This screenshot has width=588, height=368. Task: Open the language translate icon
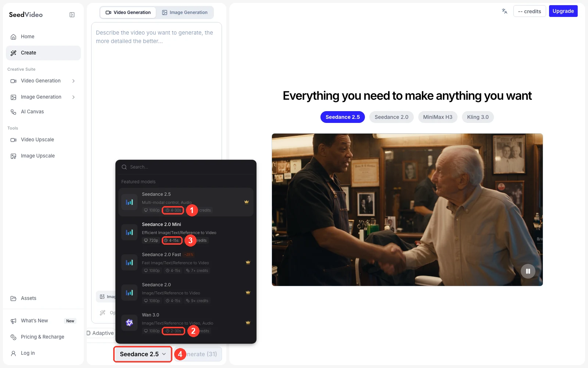tap(505, 11)
